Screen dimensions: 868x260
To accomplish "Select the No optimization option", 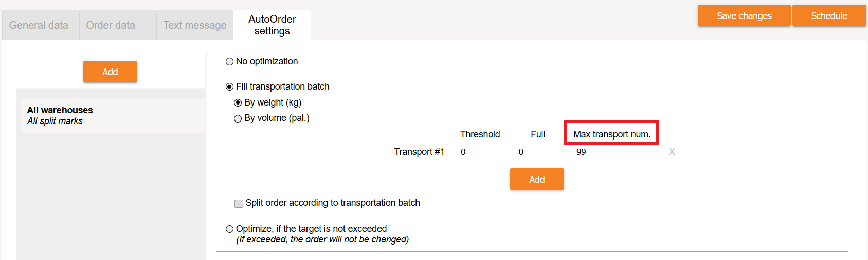I will click(x=230, y=62).
